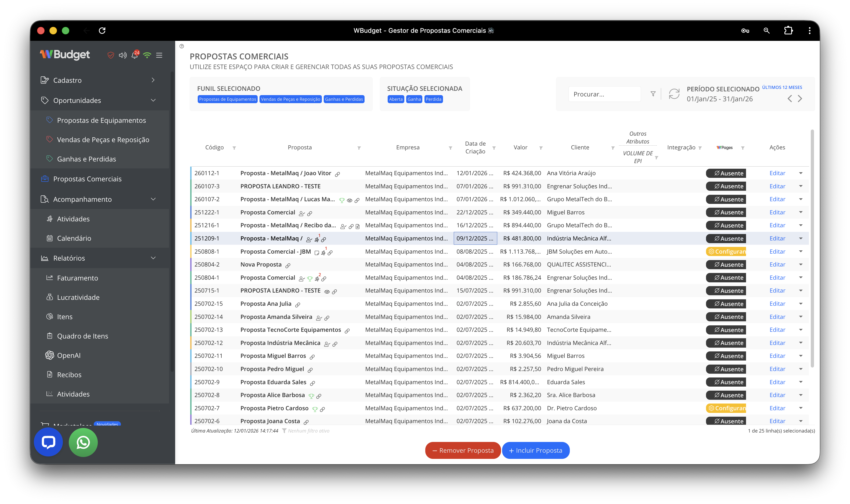Open actions dropdown arrow for proposal 260112-1

[x=801, y=173]
